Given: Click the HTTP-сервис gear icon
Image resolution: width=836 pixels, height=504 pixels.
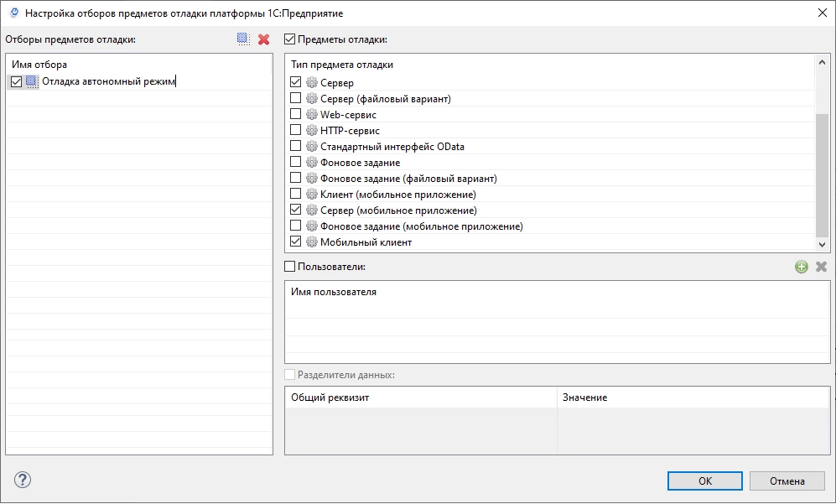Looking at the screenshot, I should pyautogui.click(x=312, y=131).
